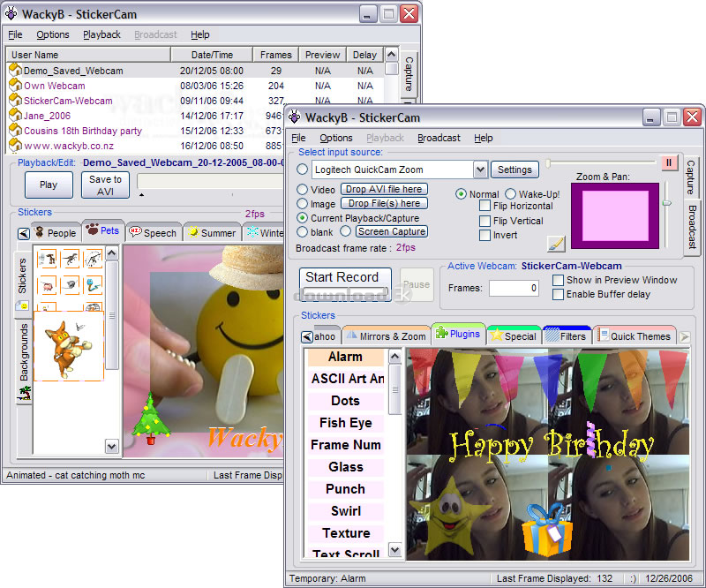
Task: Select the Logitech QuickCam Zoom source radio button
Action: (303, 170)
